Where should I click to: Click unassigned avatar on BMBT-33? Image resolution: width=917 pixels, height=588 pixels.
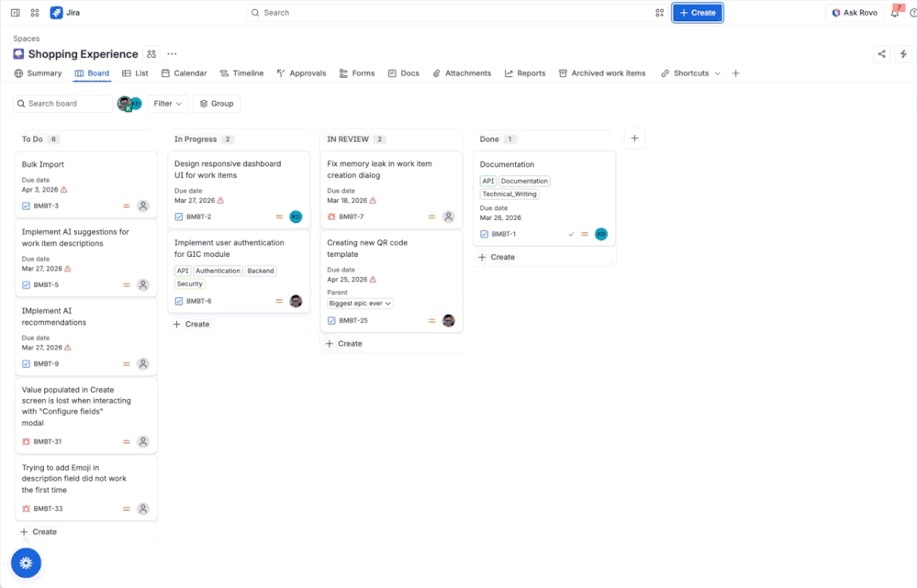[x=142, y=508]
